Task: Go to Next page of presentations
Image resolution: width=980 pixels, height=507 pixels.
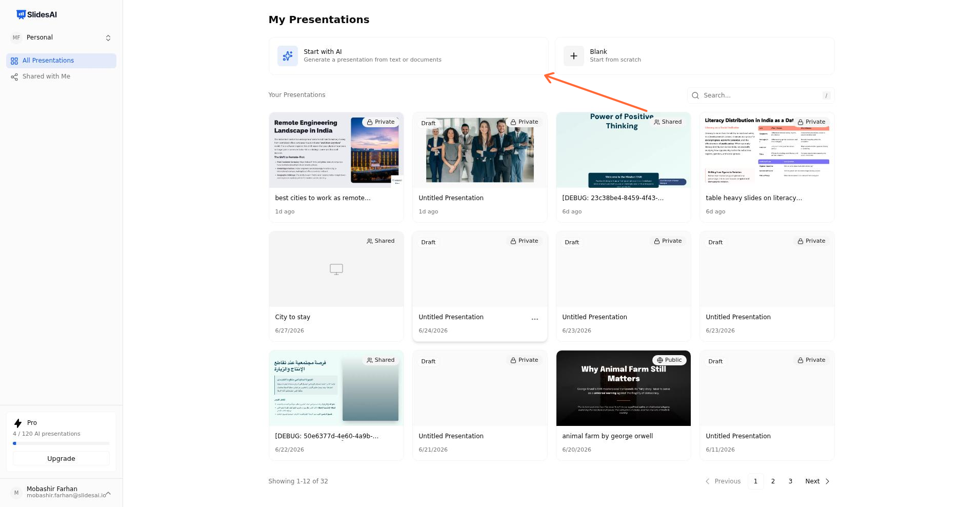Action: point(817,481)
